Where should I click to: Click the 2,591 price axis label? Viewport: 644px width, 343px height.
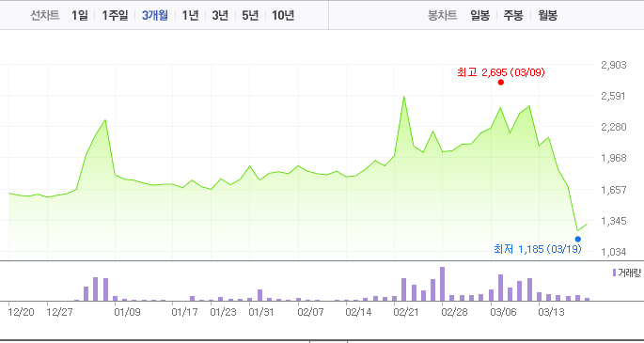[x=614, y=96]
